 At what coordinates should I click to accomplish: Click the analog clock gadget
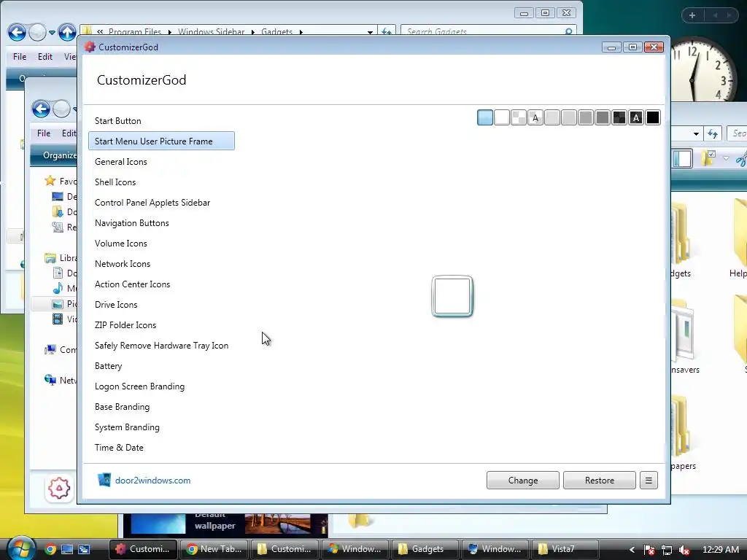coord(701,69)
